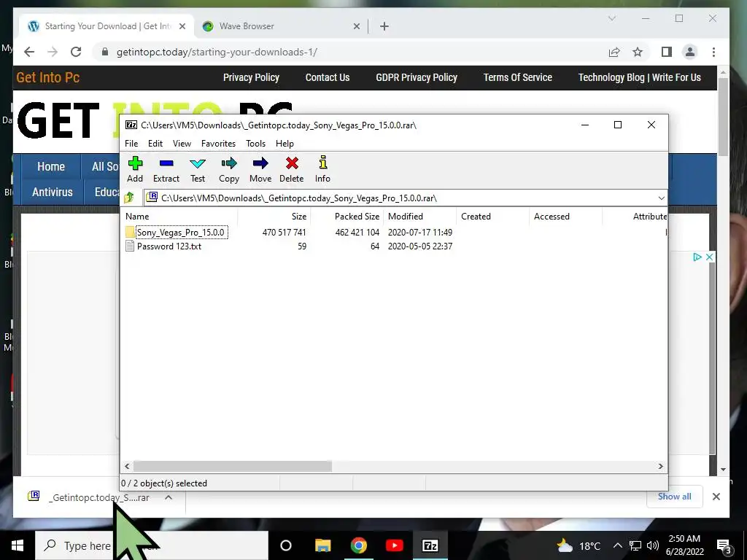Screen dimensions: 747x560
Task: Close the advertisement with the X icon
Action: tap(709, 257)
